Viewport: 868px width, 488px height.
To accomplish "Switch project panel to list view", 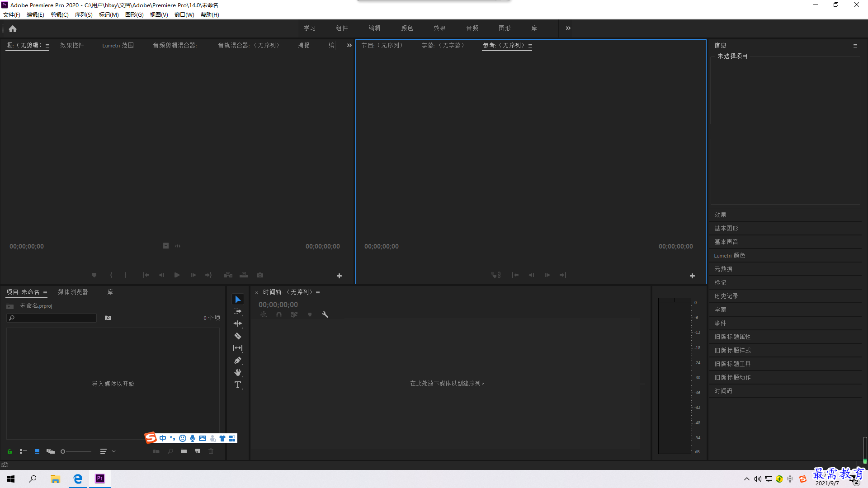I will [x=24, y=451].
